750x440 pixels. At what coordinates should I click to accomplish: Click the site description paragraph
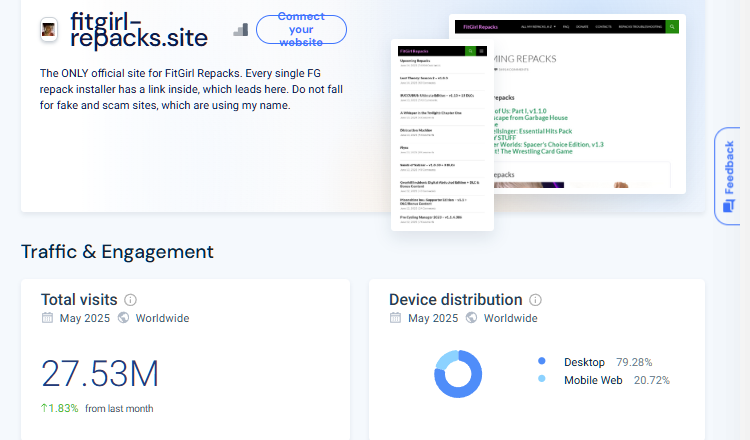191,89
